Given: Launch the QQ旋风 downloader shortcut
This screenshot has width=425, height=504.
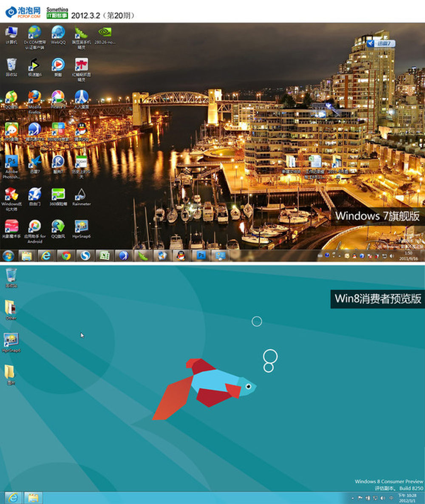Looking at the screenshot, I should pos(58,229).
